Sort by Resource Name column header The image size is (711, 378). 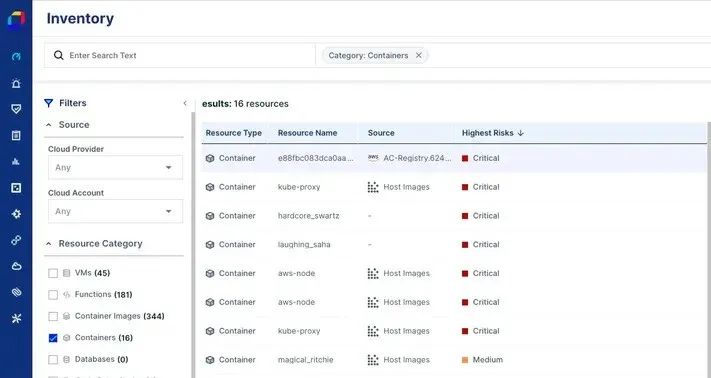coord(307,133)
